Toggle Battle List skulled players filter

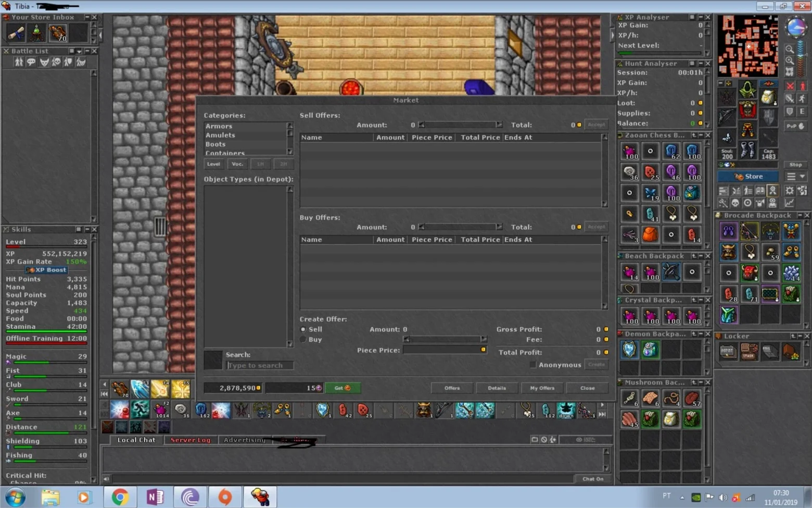point(56,62)
